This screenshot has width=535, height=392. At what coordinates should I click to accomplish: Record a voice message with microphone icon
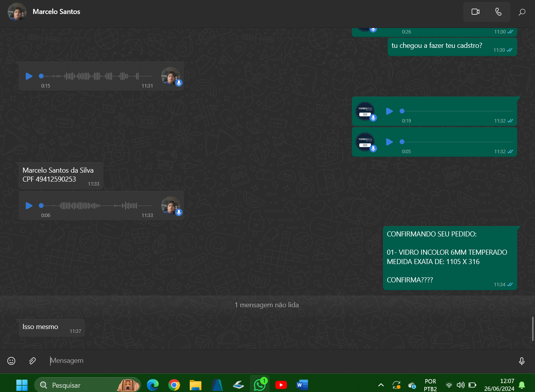coord(522,361)
